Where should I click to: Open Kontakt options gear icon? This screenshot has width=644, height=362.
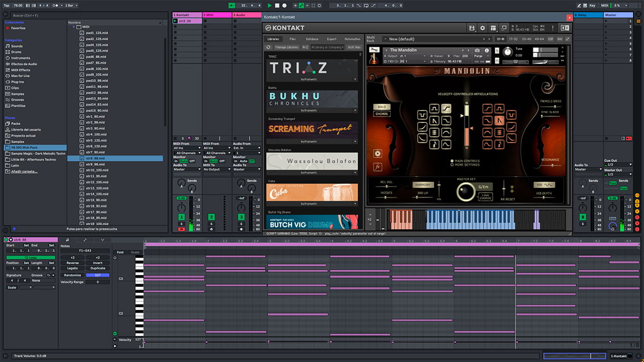482,28
